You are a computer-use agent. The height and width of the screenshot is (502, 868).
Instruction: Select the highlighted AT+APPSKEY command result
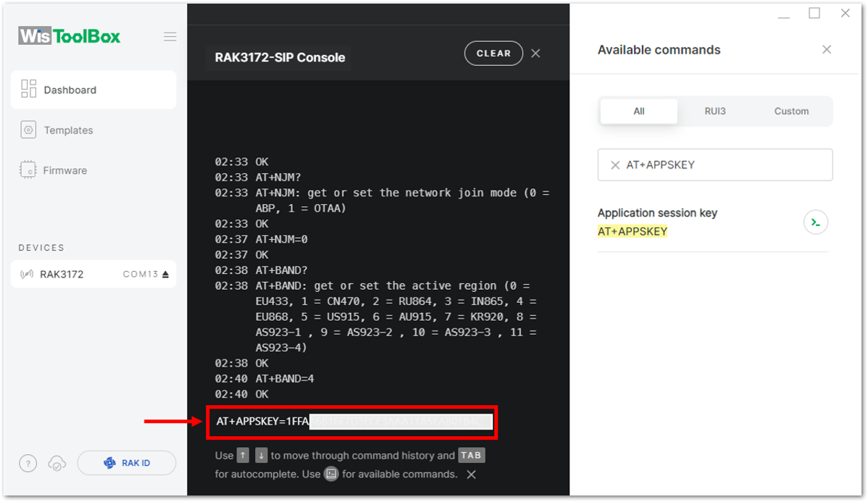click(x=633, y=231)
